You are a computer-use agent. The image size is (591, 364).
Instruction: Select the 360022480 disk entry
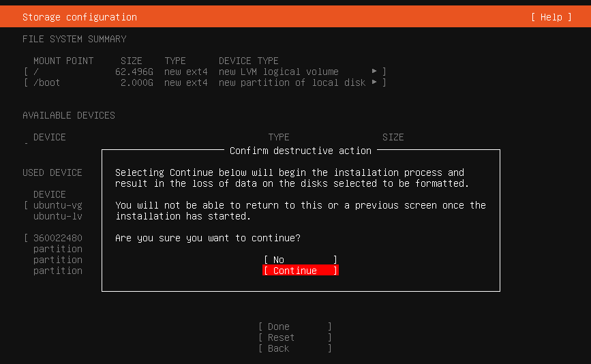[57, 238]
